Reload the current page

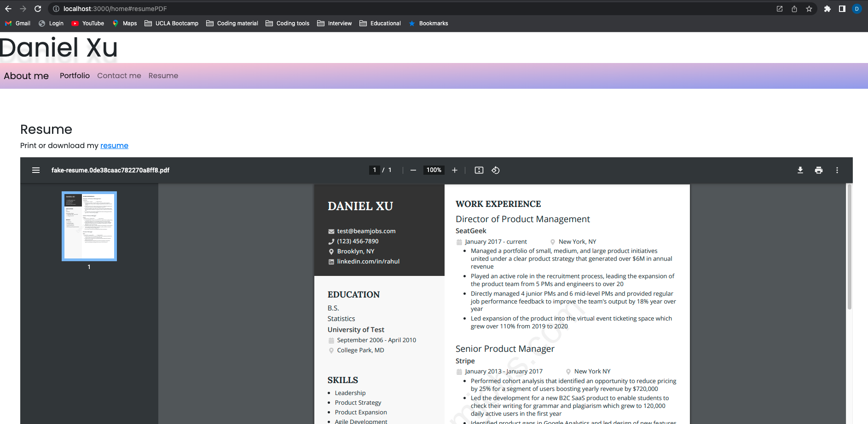point(38,8)
